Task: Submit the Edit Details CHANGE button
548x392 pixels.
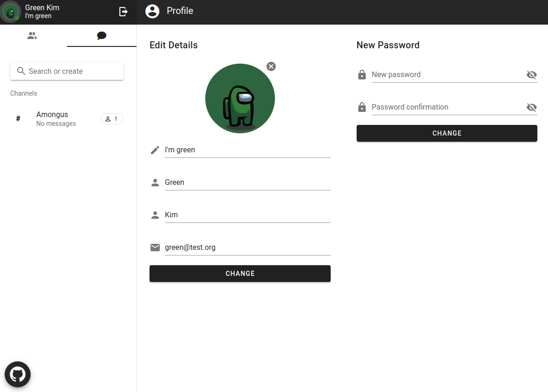Action: pos(240,274)
